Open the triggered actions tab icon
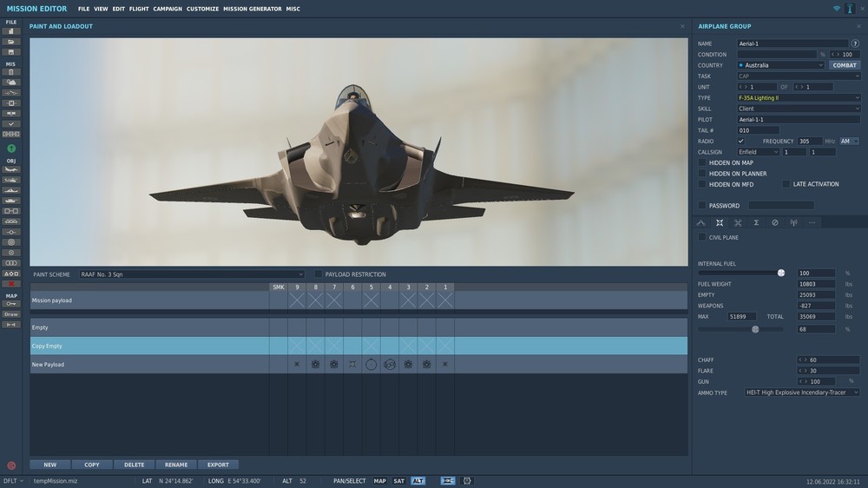Screen dimensions: 868x488 (738, 222)
